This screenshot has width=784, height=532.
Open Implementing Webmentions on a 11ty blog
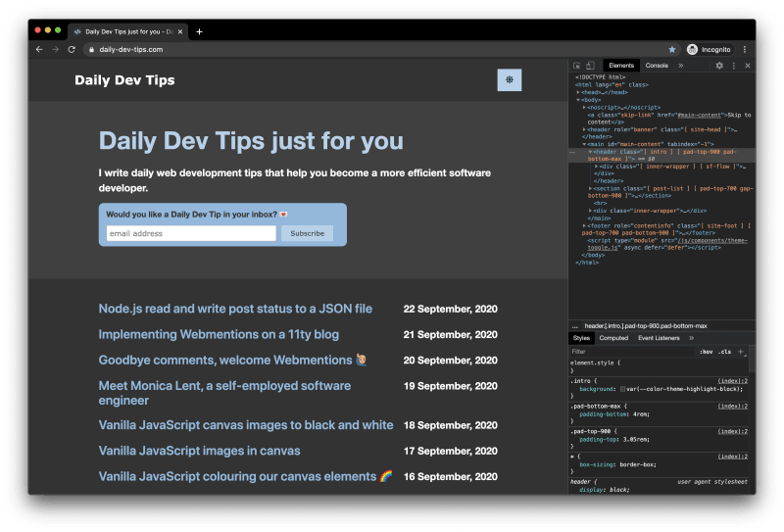[219, 334]
